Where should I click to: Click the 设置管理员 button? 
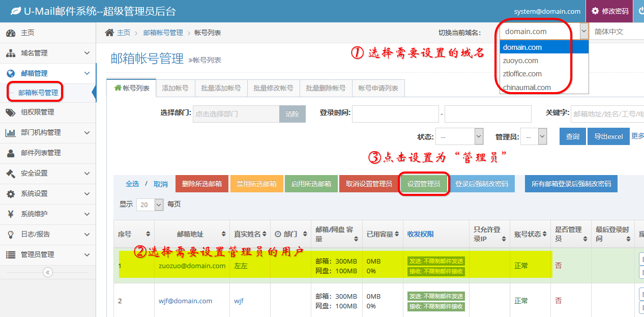(x=424, y=184)
